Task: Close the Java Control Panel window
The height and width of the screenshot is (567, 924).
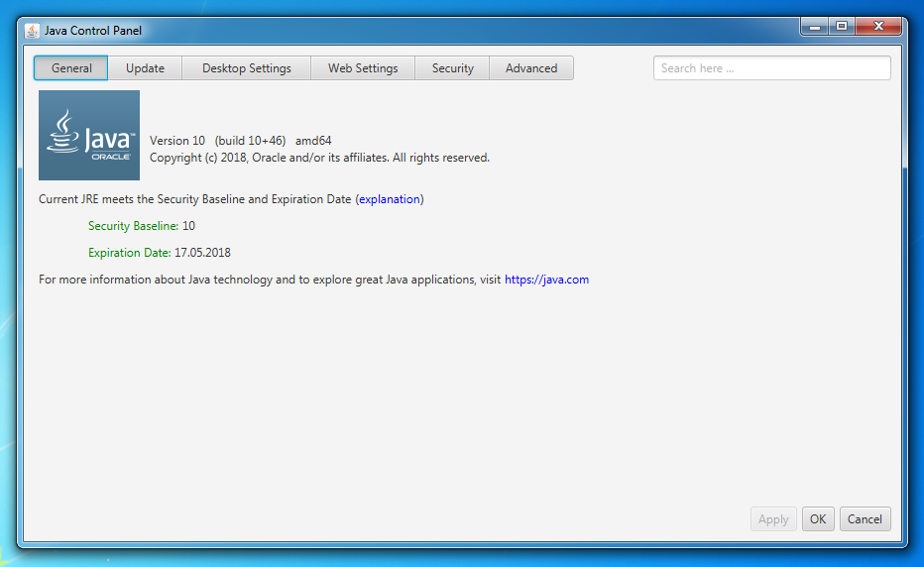Action: tap(878, 27)
